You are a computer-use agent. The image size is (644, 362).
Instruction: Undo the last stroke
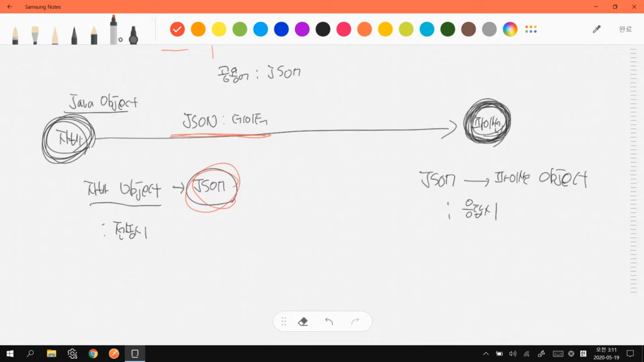[x=329, y=322]
